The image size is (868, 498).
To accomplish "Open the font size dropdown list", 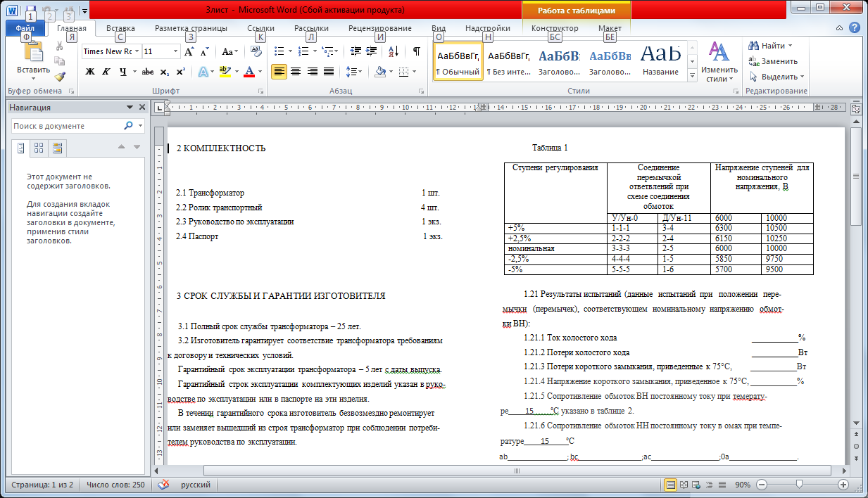I will point(175,51).
